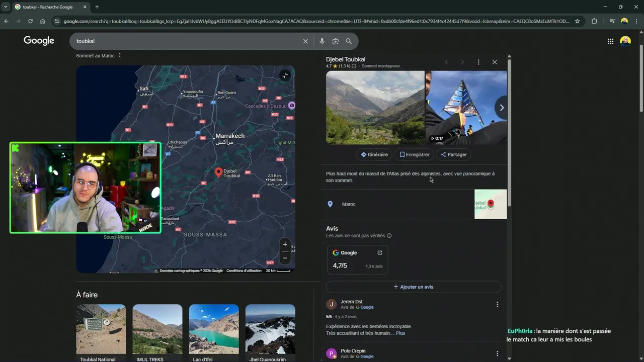
Task: Show next photo in carousel
Action: tap(501, 108)
